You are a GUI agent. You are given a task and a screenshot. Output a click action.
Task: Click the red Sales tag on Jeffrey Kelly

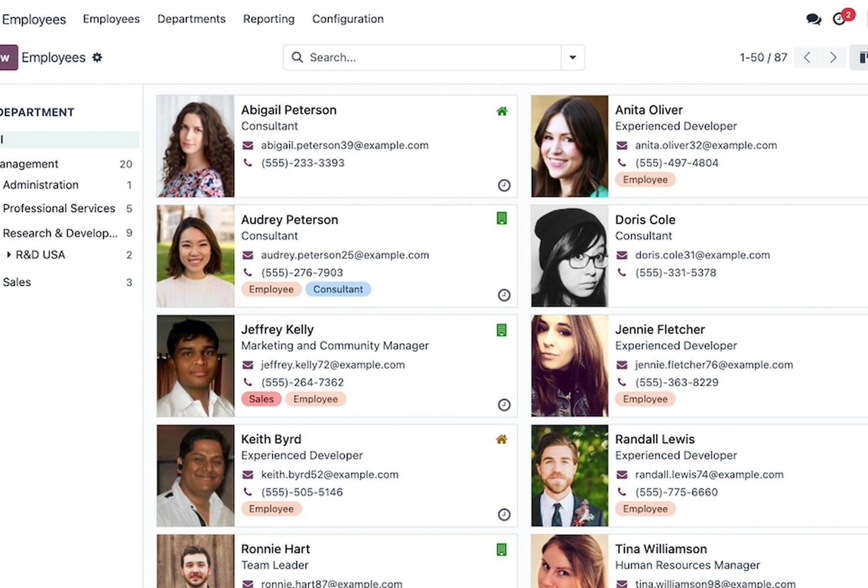[261, 399]
